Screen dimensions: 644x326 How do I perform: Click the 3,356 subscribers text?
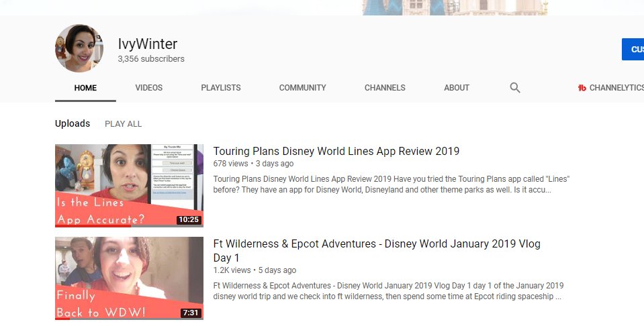(150, 58)
